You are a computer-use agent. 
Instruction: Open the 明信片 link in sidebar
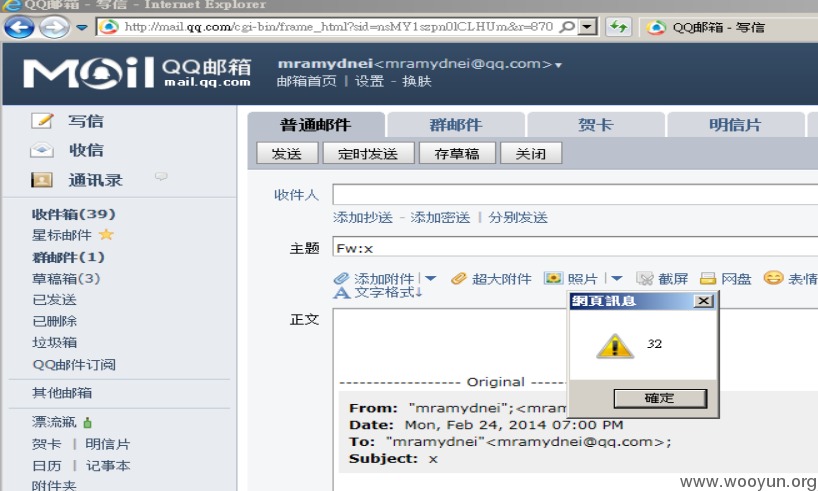(107, 445)
